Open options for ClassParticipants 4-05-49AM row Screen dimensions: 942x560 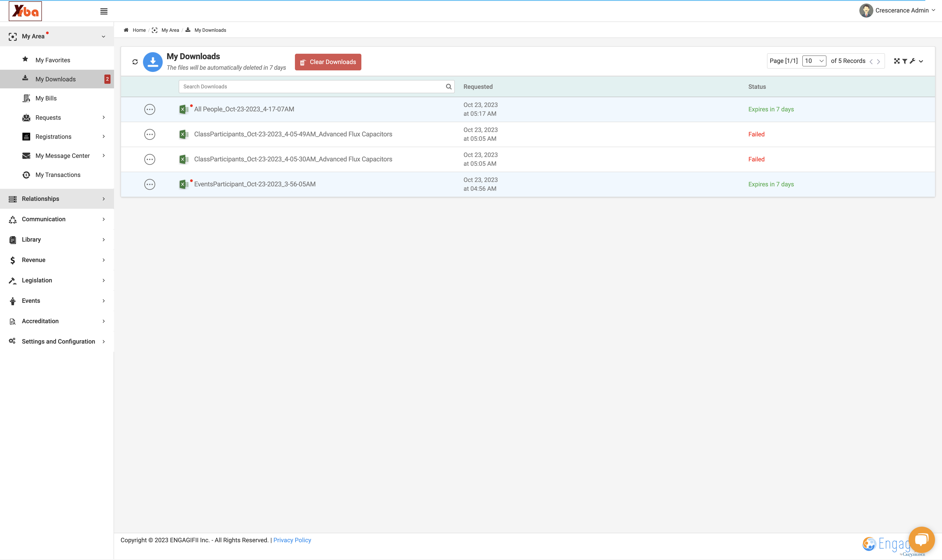tap(150, 134)
